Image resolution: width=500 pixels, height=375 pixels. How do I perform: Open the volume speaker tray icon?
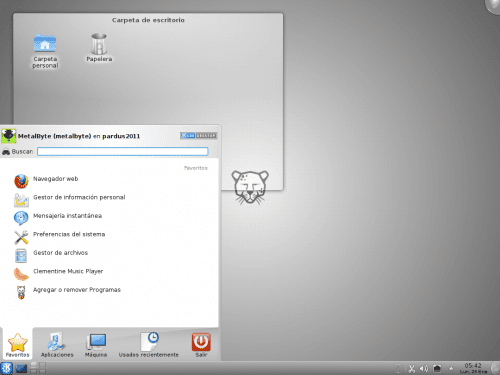coord(424,369)
